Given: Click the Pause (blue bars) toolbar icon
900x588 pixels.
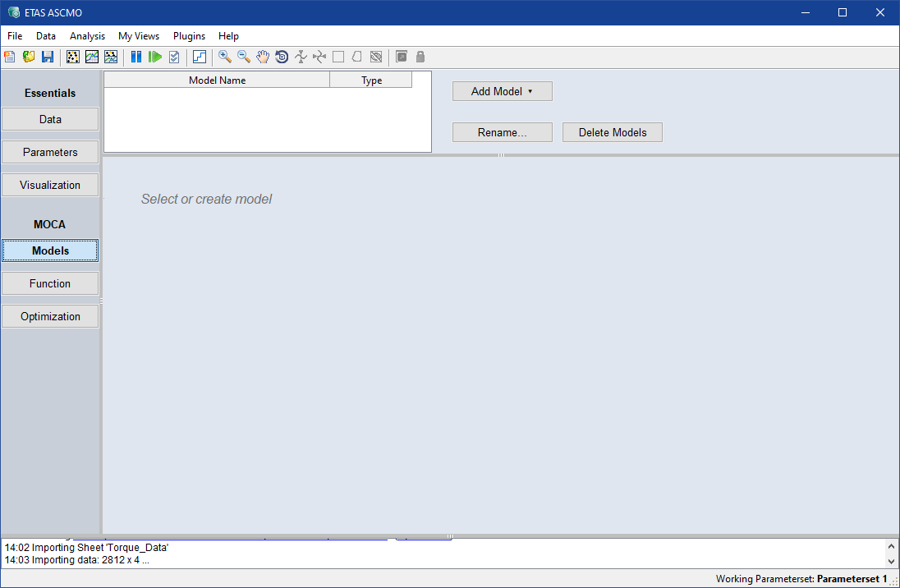Looking at the screenshot, I should [136, 57].
